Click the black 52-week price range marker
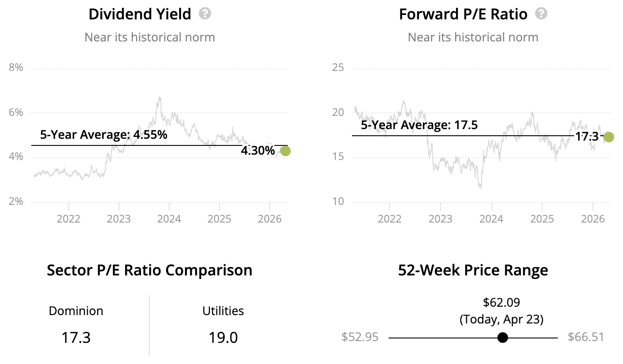This screenshot has width=623, height=364. pos(502,338)
